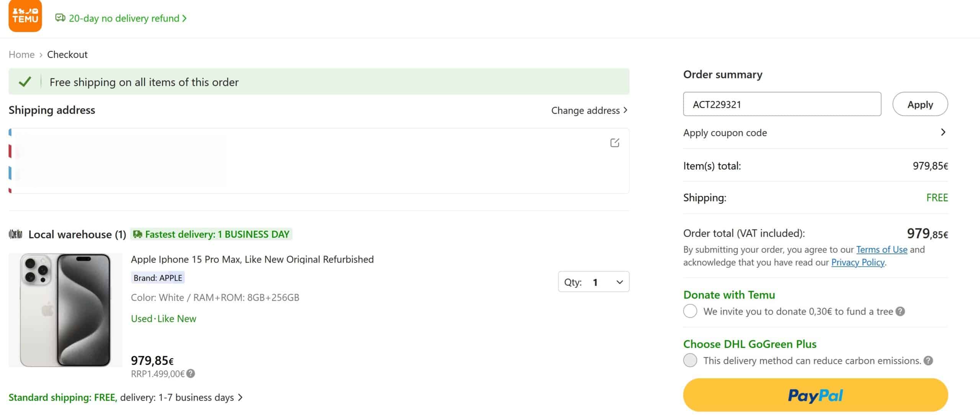
Task: Click the RRP help question mark icon
Action: click(191, 374)
